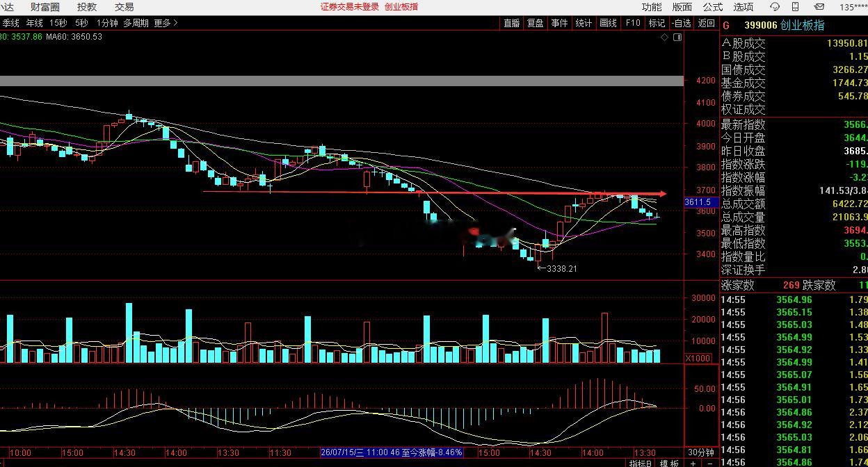Click the diamond icon at the chart's top right
This screenshot has width=868, height=467.
(x=665, y=38)
